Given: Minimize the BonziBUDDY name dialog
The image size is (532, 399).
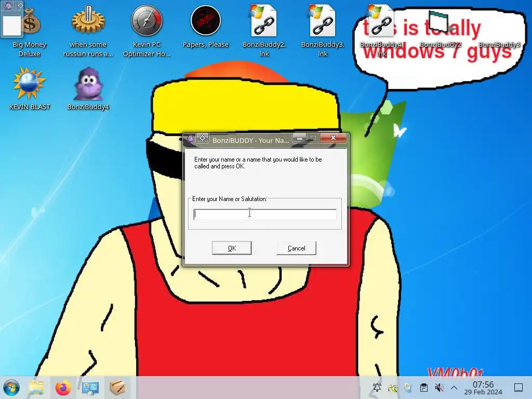Looking at the screenshot, I should click(x=300, y=138).
